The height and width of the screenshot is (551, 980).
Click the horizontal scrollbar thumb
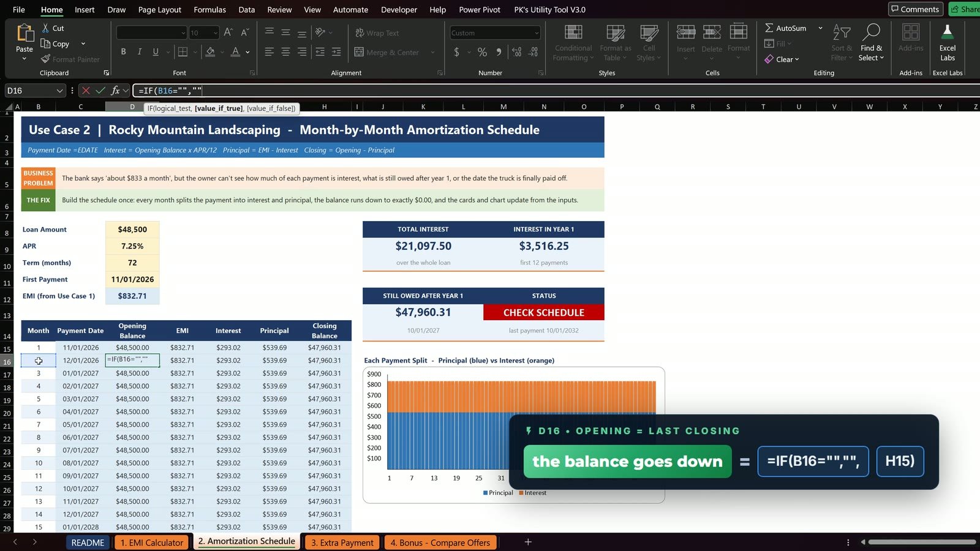(922, 542)
